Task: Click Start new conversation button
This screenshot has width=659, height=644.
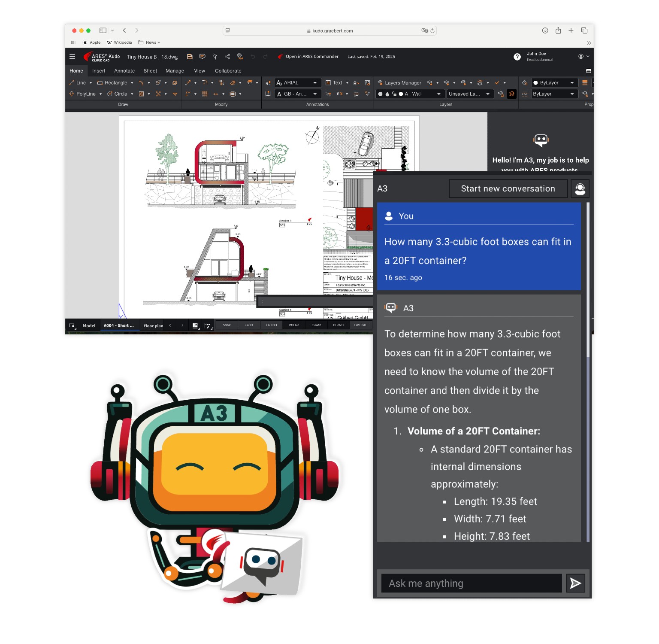Action: [508, 189]
